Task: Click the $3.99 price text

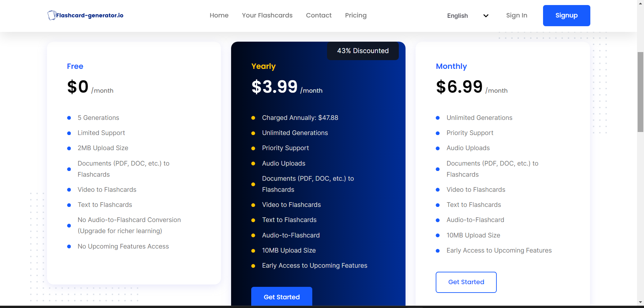Action: tap(275, 87)
